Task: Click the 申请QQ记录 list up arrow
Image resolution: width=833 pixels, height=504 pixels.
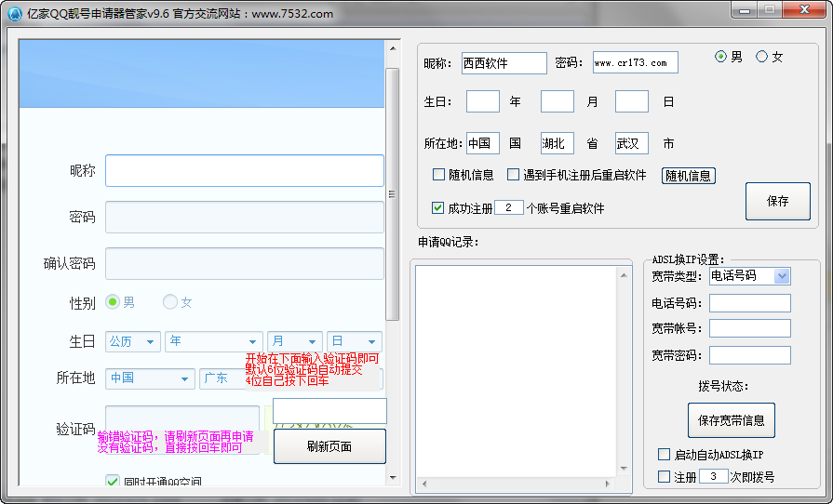Action: 624,275
